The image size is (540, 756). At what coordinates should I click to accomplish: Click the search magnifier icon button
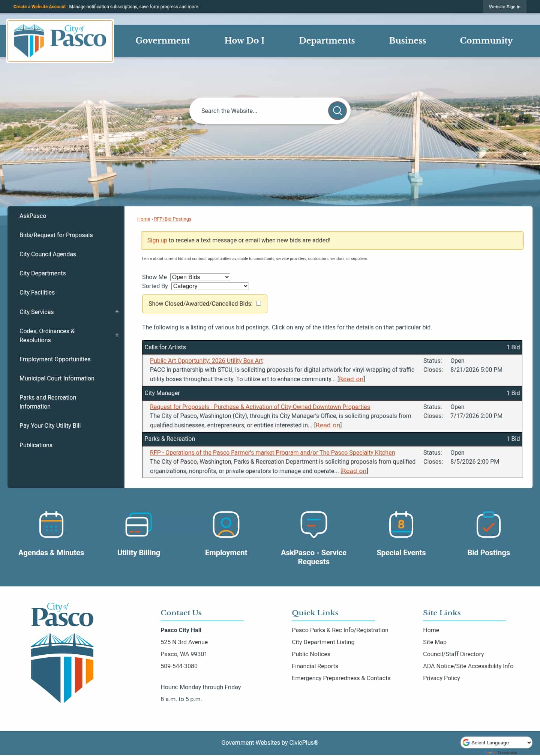tap(337, 111)
